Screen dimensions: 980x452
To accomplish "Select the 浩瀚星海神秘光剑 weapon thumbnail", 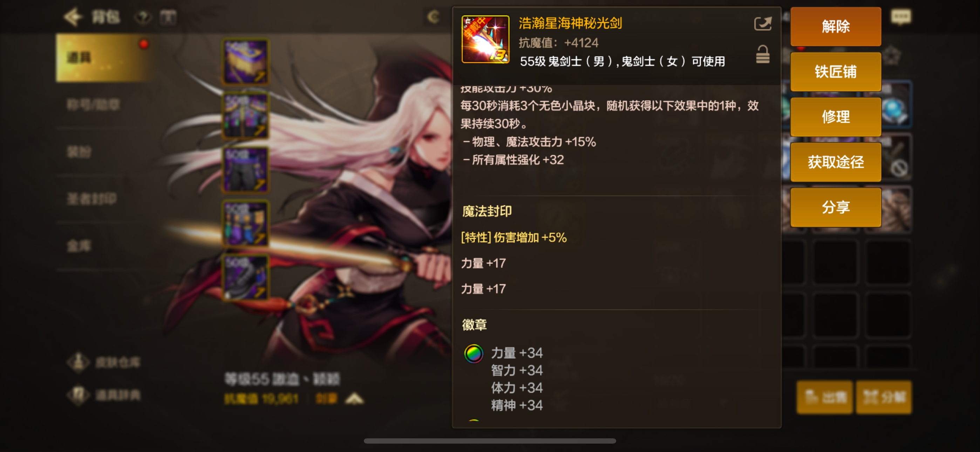I will tap(485, 39).
